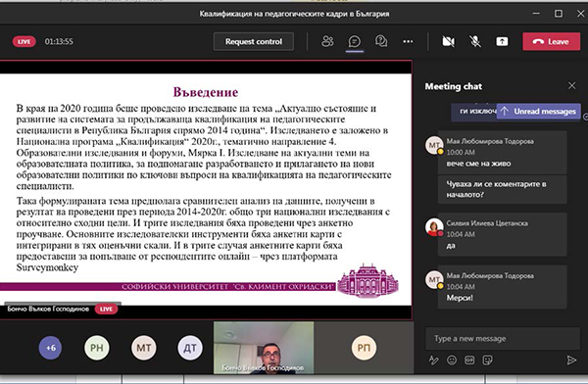Open the Q&A icon in toolbar
This screenshot has height=384, width=588.
(x=381, y=41)
